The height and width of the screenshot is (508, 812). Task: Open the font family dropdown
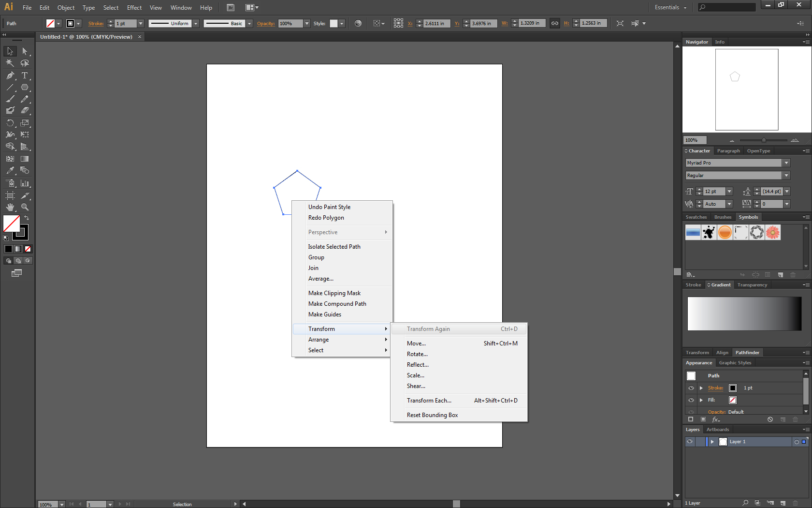coord(786,163)
